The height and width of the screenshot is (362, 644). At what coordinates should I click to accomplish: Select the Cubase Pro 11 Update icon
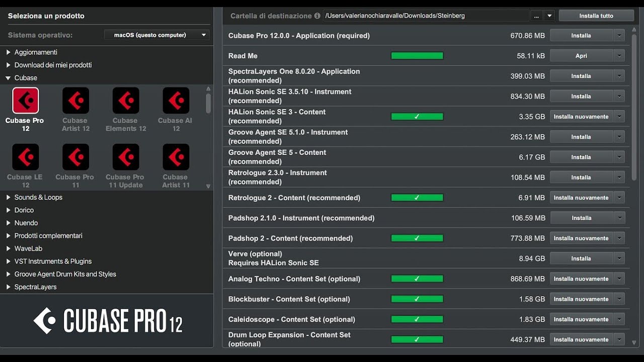tap(126, 157)
